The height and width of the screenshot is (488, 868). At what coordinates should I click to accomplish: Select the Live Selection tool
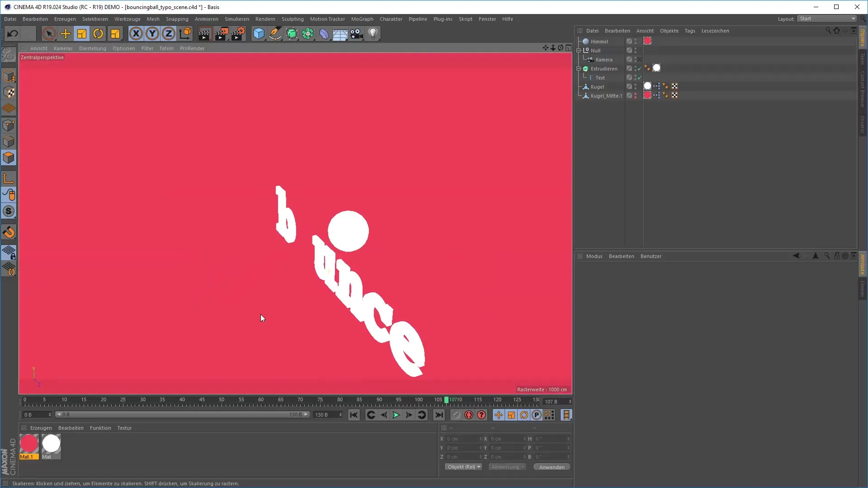(x=49, y=33)
